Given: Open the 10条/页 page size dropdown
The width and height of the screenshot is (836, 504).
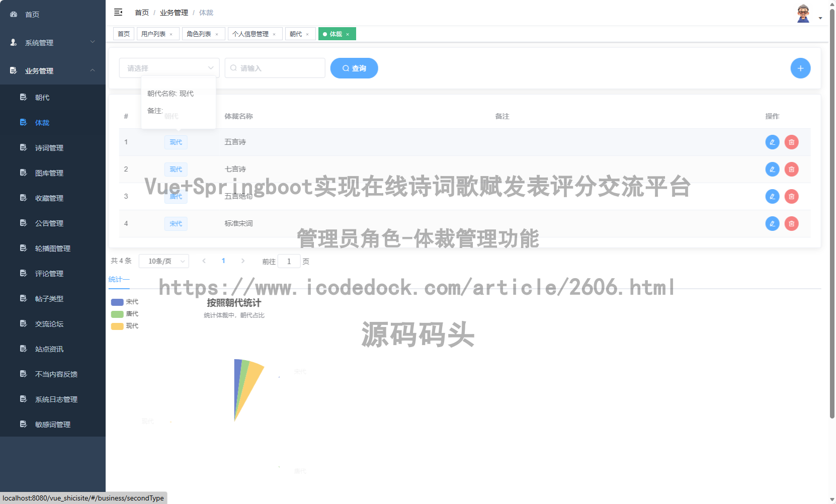Looking at the screenshot, I should 163,261.
